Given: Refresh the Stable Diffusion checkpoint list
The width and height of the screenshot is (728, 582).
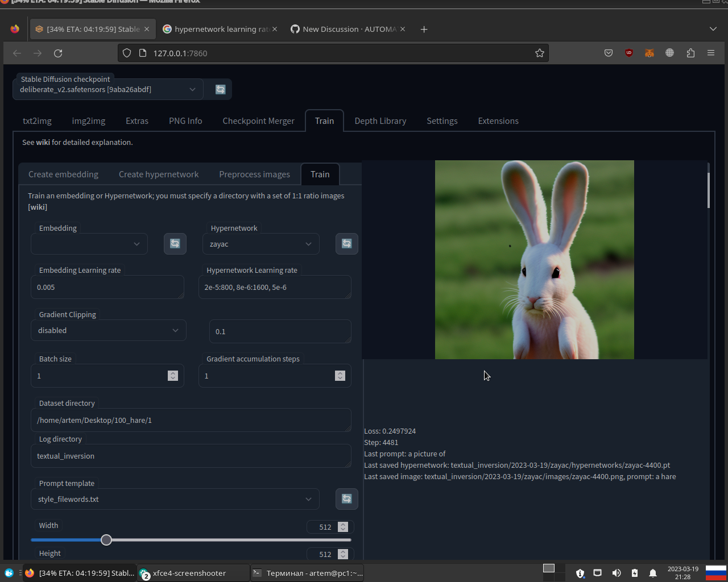Looking at the screenshot, I should click(221, 89).
